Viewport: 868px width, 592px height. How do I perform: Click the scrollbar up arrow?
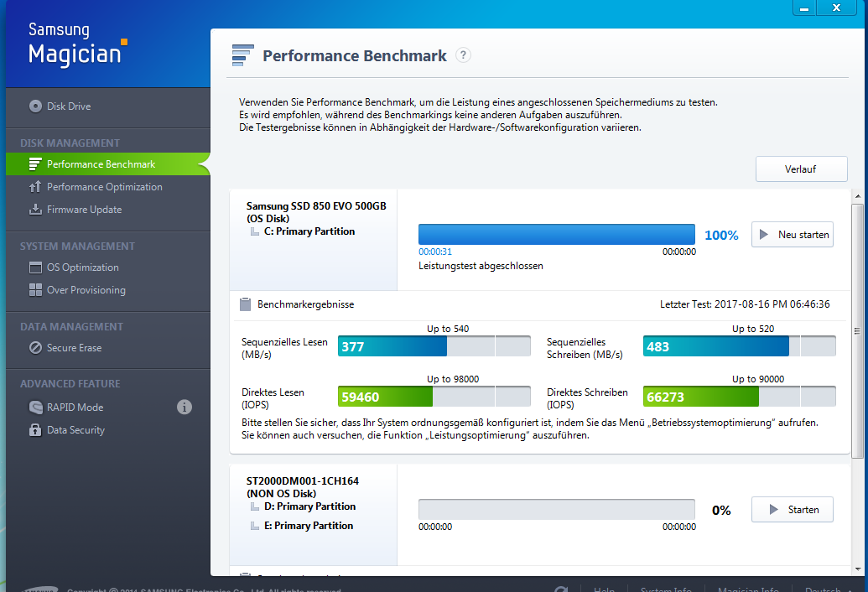pyautogui.click(x=857, y=196)
